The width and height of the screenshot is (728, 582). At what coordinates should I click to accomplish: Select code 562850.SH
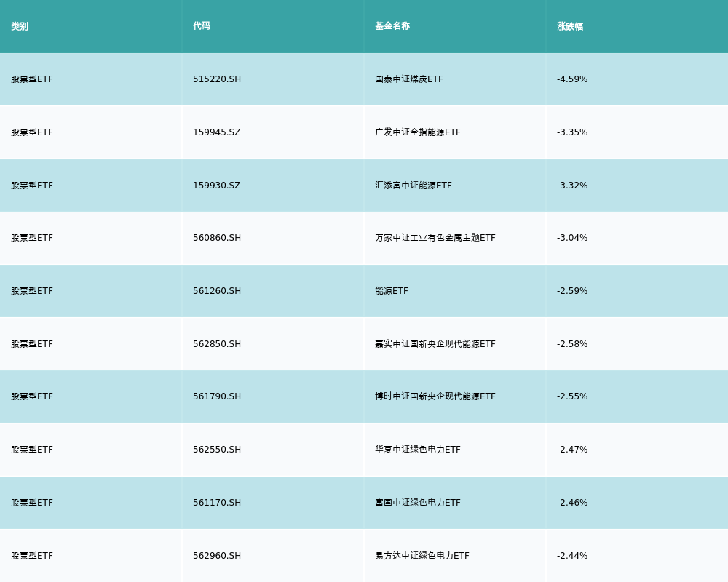(217, 344)
